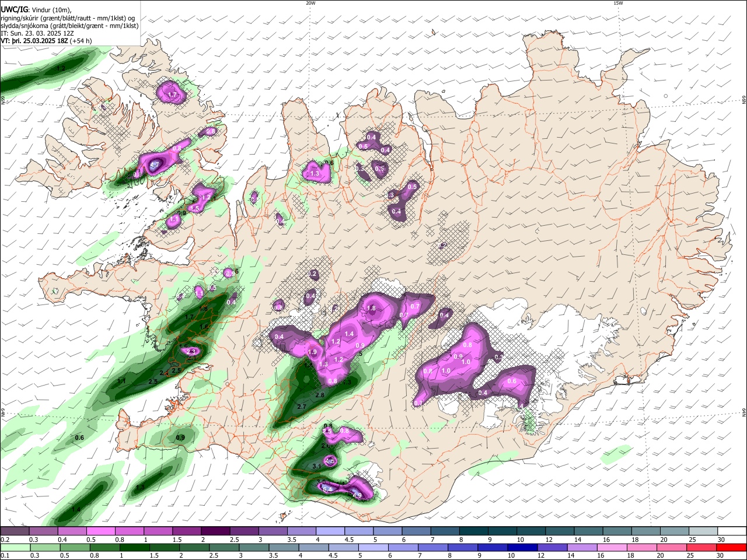Viewport: 747px width, 560px height.
Task: Pick darkest purple 2 swatch in snow legend
Action: [215, 531]
